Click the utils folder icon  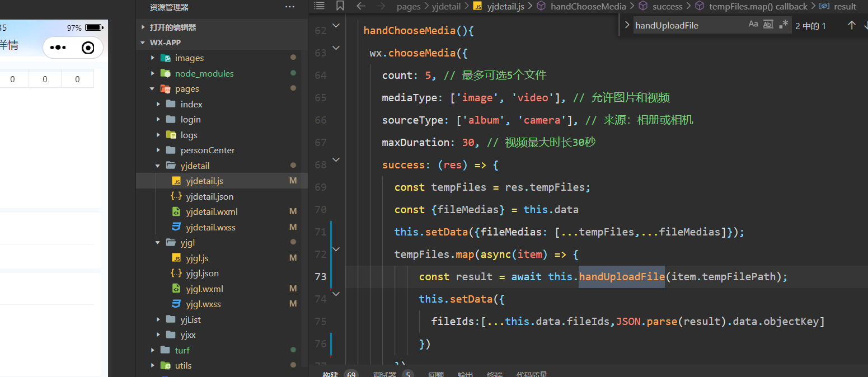pos(165,366)
